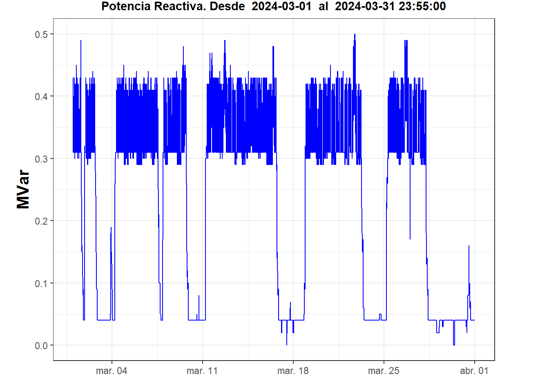Click the dip to zero before mar. 18
The height and width of the screenshot is (392, 549).
coord(287,344)
